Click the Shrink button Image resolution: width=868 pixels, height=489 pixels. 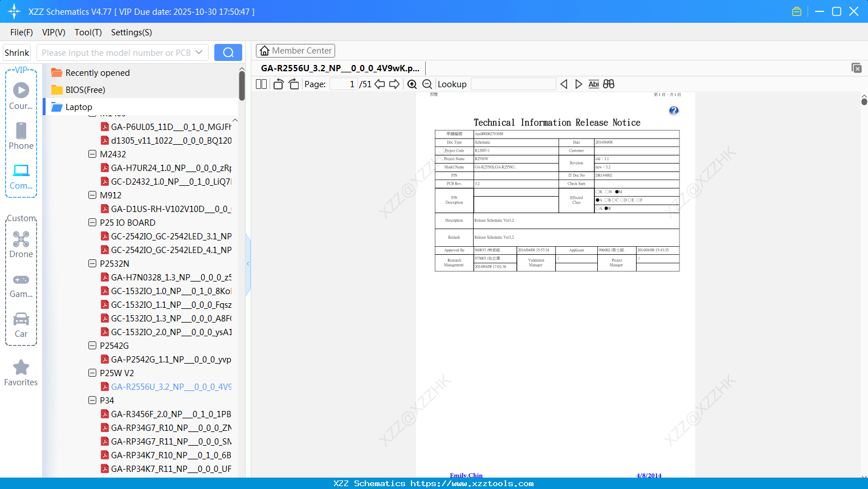(17, 52)
